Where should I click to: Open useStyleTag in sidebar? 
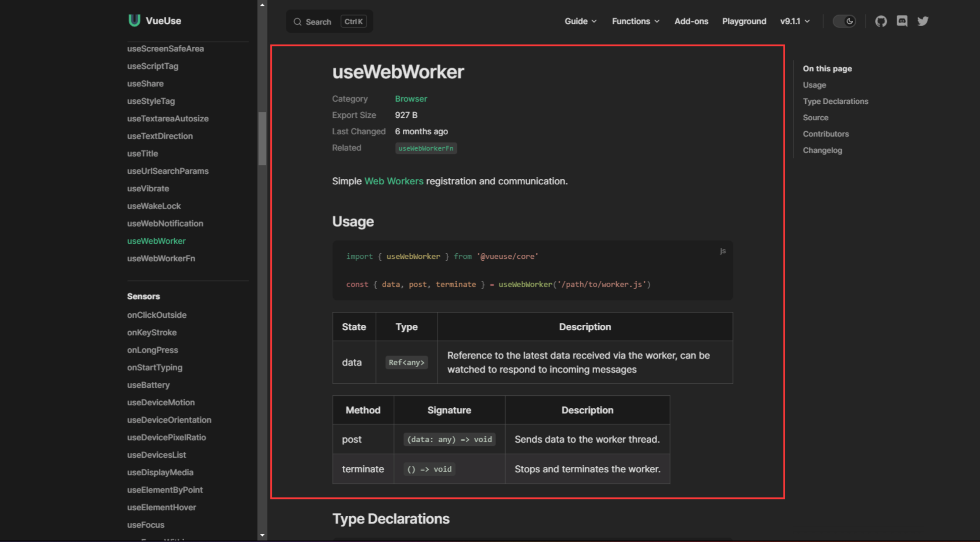(151, 101)
